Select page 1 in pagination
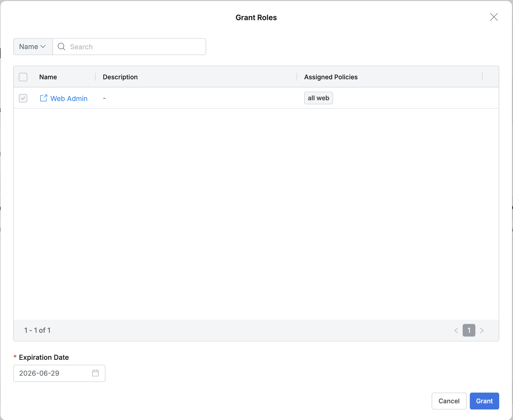The width and height of the screenshot is (513, 420). coord(469,330)
